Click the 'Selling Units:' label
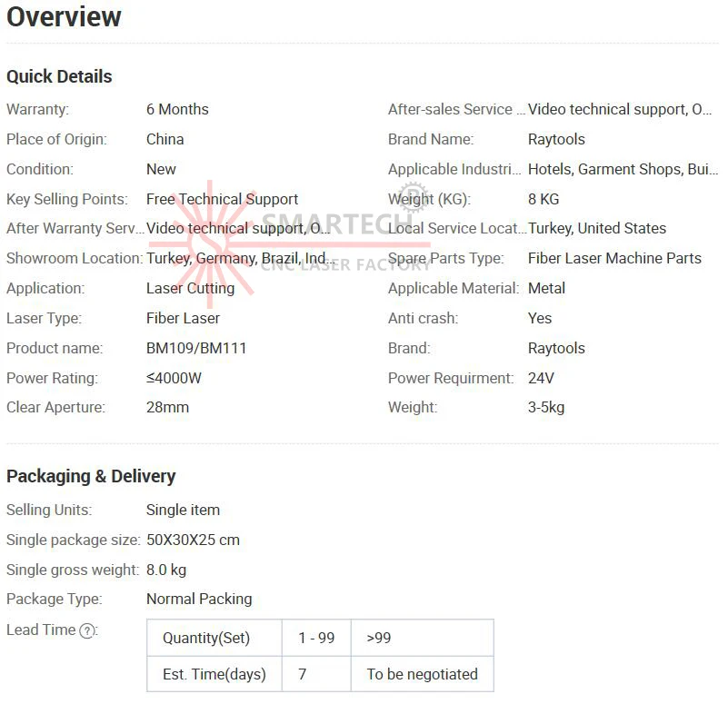Image resolution: width=728 pixels, height=704 pixels. (x=49, y=510)
